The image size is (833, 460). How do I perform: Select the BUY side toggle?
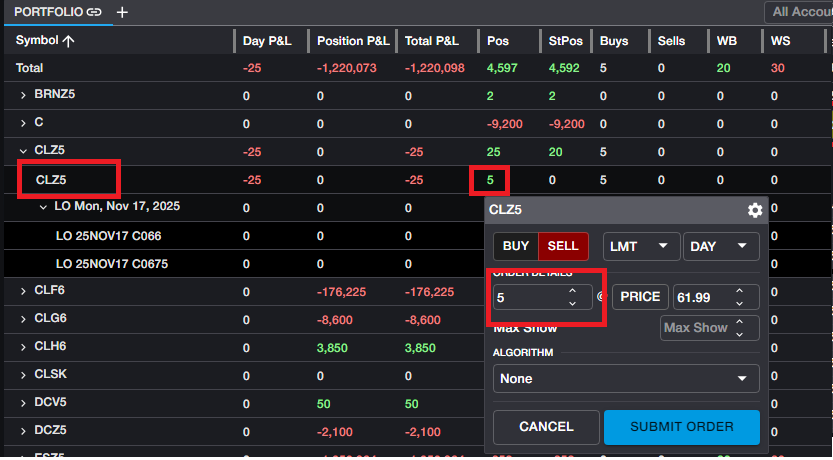(x=516, y=246)
